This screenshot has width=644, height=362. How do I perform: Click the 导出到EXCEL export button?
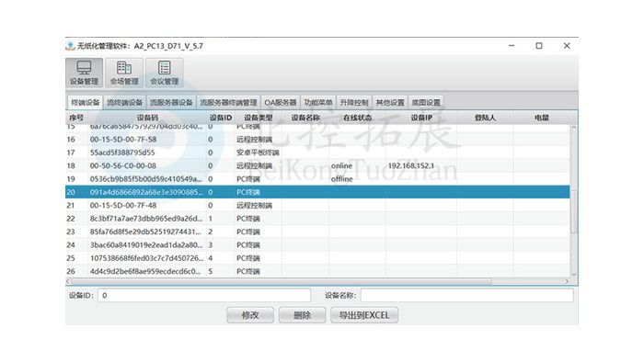click(x=364, y=315)
